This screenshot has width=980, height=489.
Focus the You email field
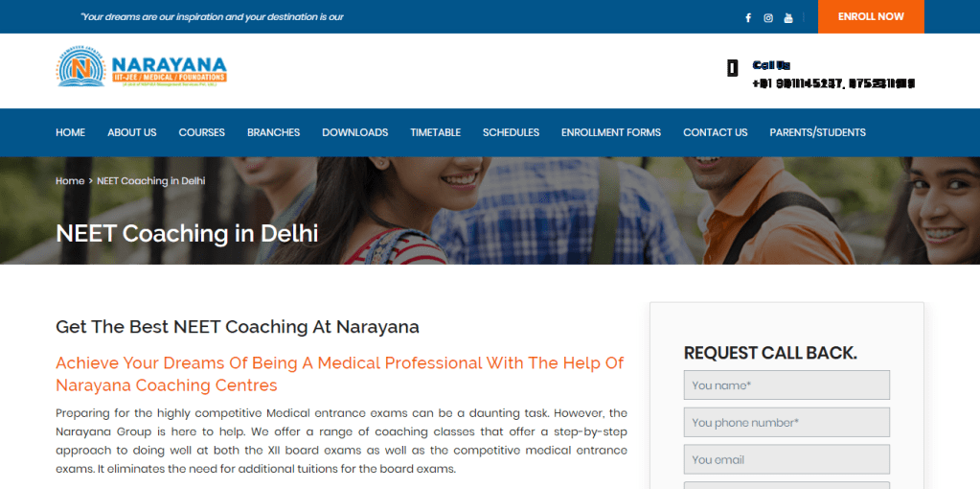tap(786, 459)
